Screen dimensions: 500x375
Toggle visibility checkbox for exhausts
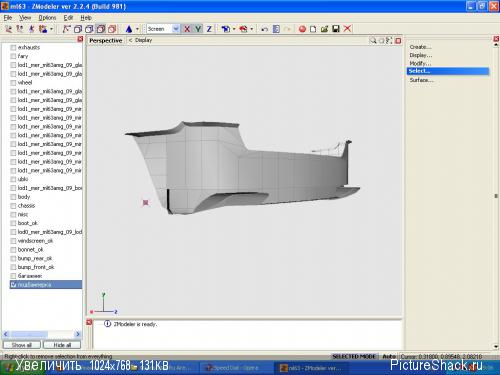tap(13, 47)
